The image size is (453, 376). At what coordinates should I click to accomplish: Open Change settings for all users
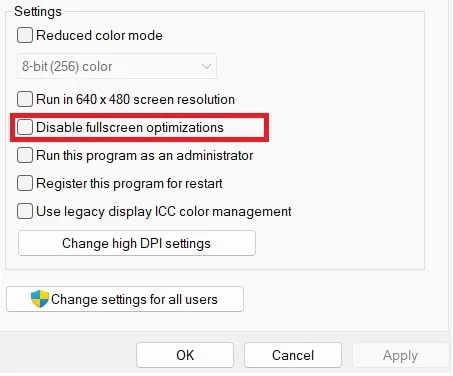point(125,299)
